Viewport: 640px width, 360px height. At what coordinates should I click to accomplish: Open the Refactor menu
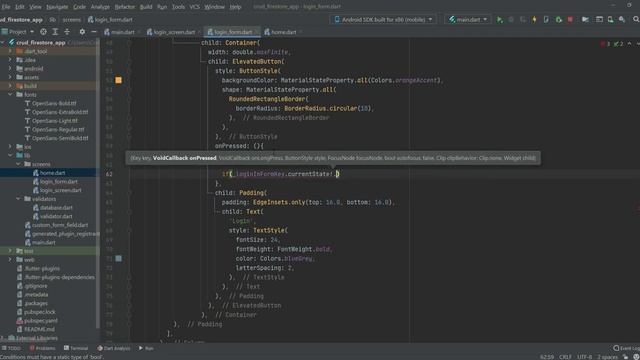(124, 7)
